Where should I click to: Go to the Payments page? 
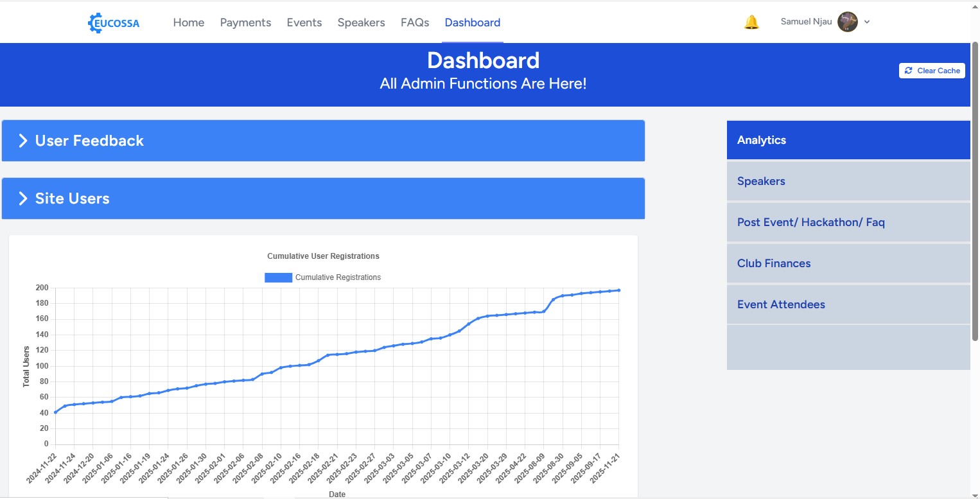pyautogui.click(x=245, y=22)
